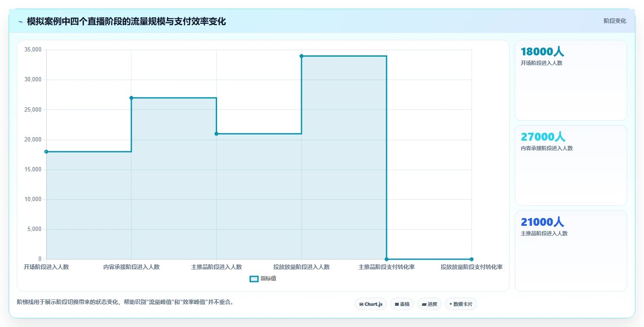This screenshot has height=327, width=644.
Task: Click the 27000人 data card
Action: [x=570, y=165]
